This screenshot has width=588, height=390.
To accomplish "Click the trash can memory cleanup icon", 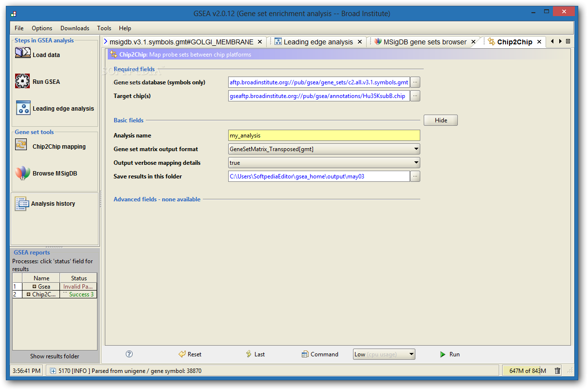I will 558,371.
